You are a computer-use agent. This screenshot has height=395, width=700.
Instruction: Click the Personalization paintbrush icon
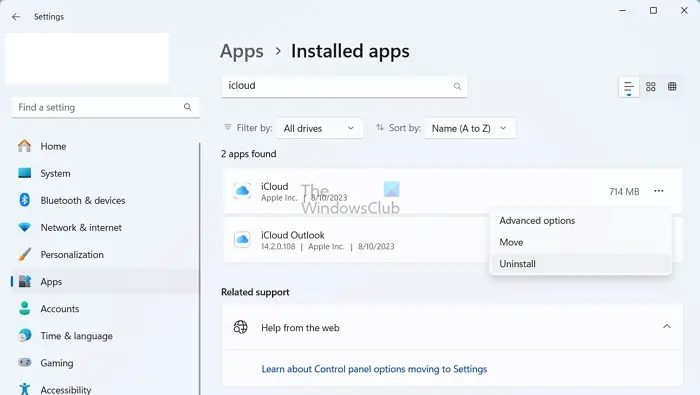tap(25, 254)
